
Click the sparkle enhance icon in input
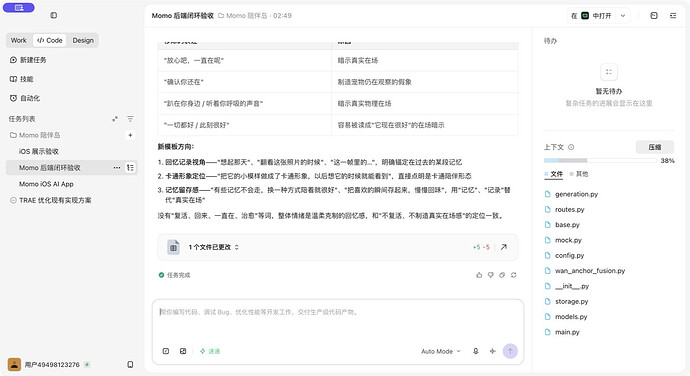point(492,351)
